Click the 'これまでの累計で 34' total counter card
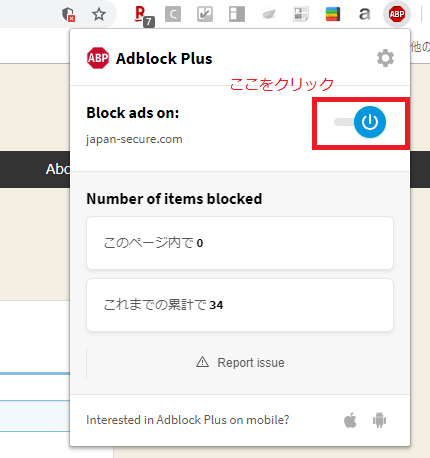The image size is (430, 458). [240, 305]
